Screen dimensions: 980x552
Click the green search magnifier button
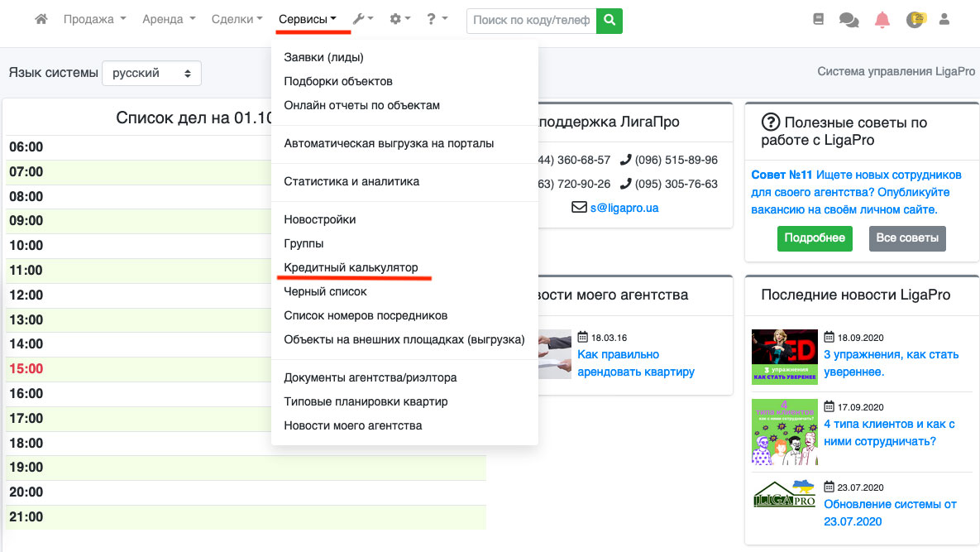610,20
